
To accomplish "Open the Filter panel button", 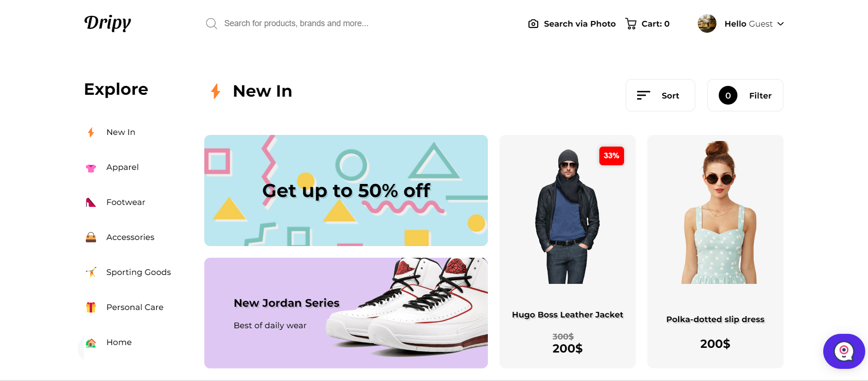I will 745,95.
